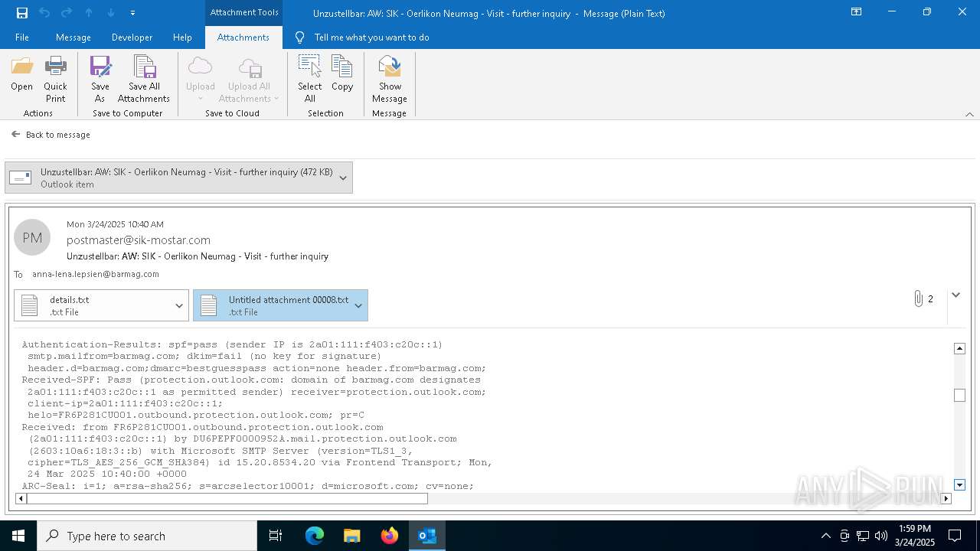Click horizontal scrollbar left arrow
This screenshot has width=980, height=551.
[21, 499]
